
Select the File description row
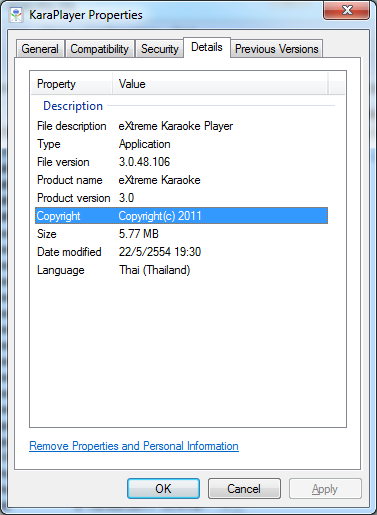click(x=181, y=126)
